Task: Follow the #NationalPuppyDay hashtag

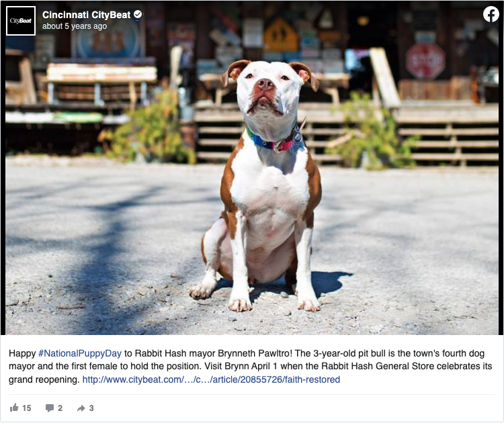Action: coord(80,353)
